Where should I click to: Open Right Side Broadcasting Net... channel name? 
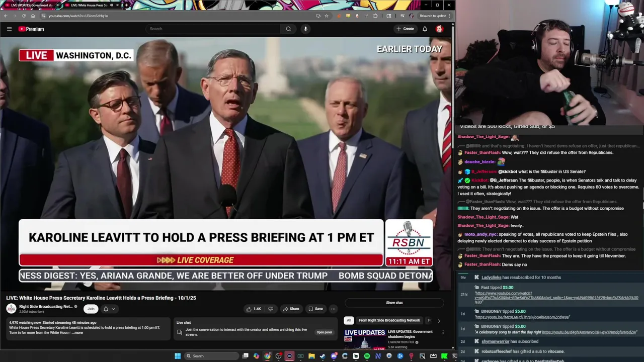(x=46, y=306)
